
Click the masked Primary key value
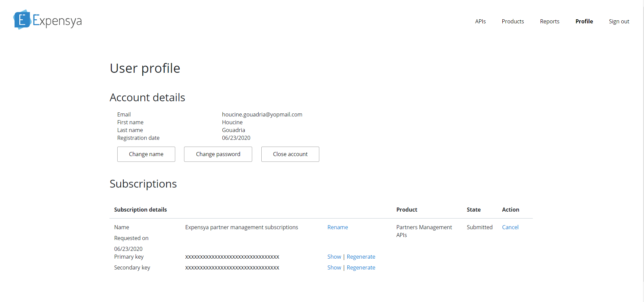point(232,257)
